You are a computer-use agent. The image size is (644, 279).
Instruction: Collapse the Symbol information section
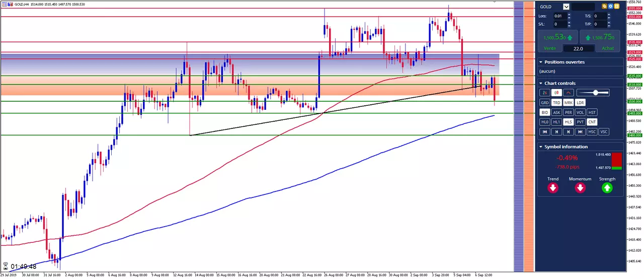[541, 147]
